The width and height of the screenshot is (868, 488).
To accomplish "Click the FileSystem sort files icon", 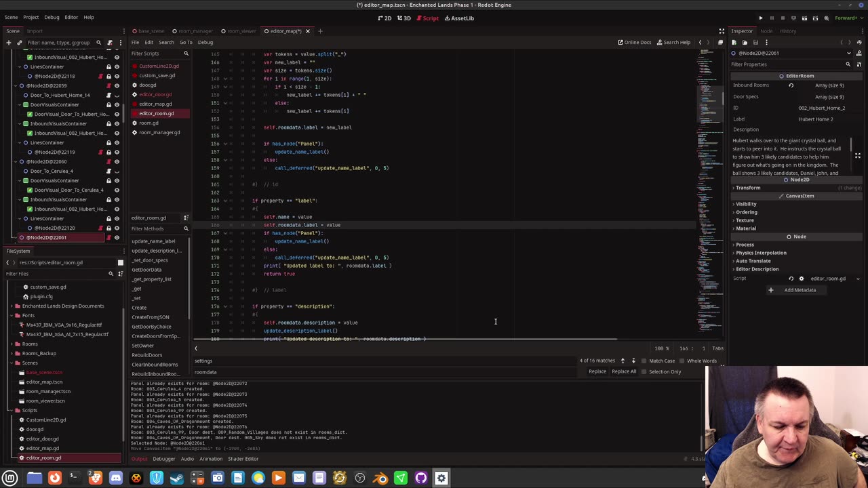I will [x=119, y=274].
